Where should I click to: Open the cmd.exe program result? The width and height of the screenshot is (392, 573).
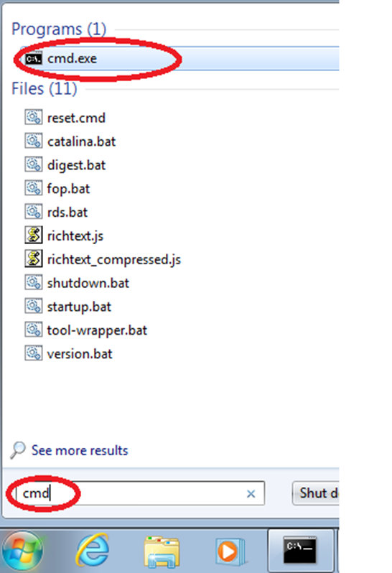[x=179, y=58]
